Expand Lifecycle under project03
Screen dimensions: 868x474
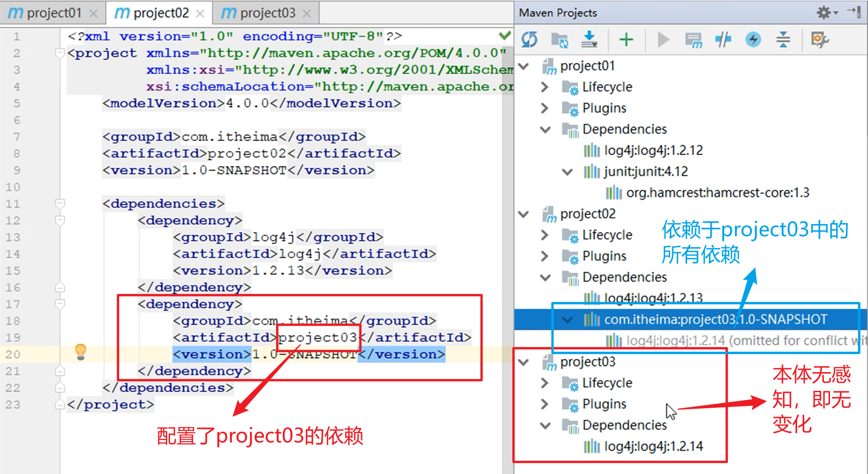pos(545,383)
